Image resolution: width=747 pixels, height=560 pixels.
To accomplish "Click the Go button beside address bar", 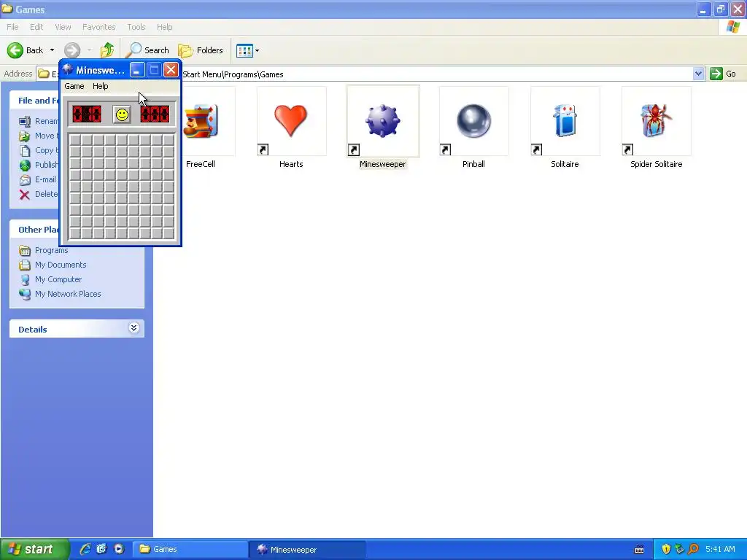I will pyautogui.click(x=723, y=74).
